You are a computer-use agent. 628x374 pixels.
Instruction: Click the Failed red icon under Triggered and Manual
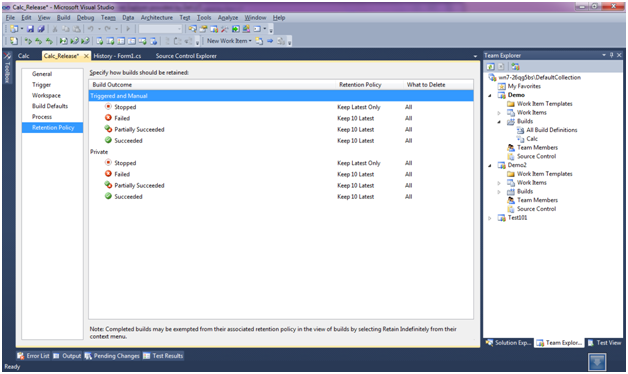pos(108,118)
